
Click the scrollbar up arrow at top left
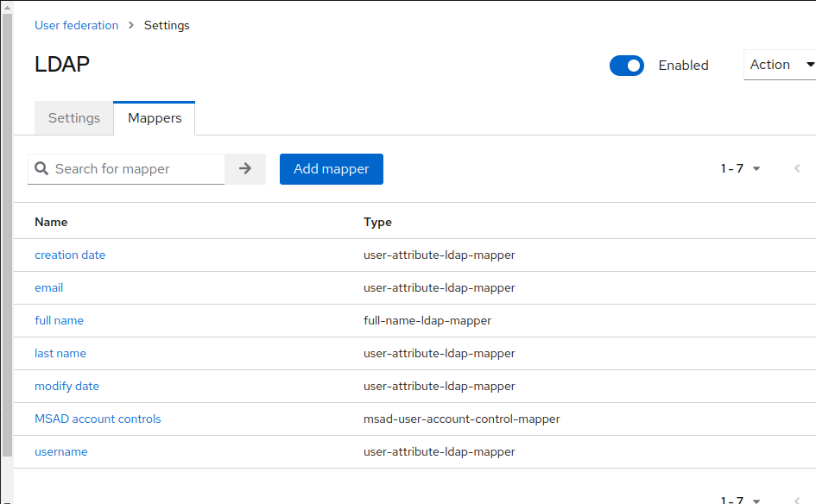[6, 8]
